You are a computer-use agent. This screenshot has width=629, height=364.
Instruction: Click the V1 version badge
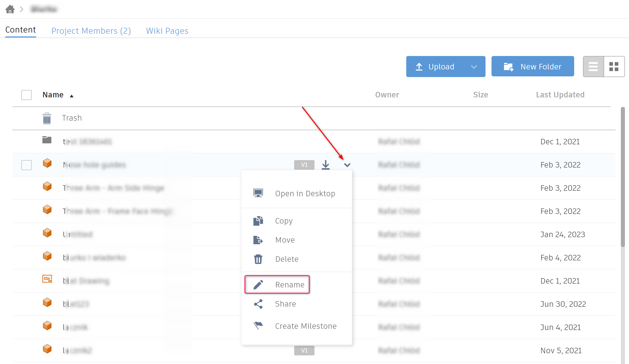coord(304,165)
